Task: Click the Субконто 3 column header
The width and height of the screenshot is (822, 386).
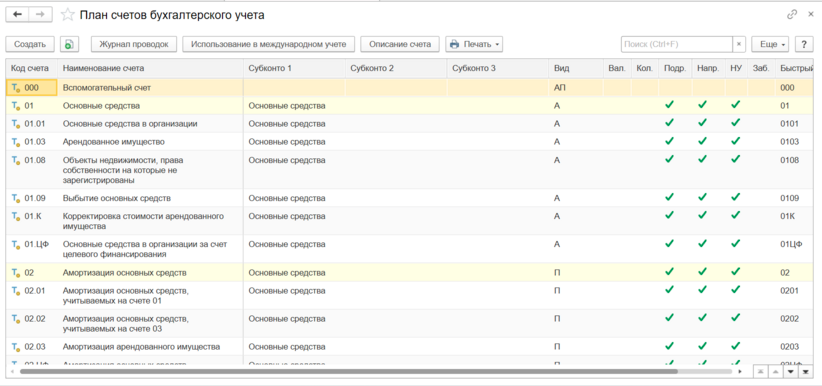Action: click(498, 69)
